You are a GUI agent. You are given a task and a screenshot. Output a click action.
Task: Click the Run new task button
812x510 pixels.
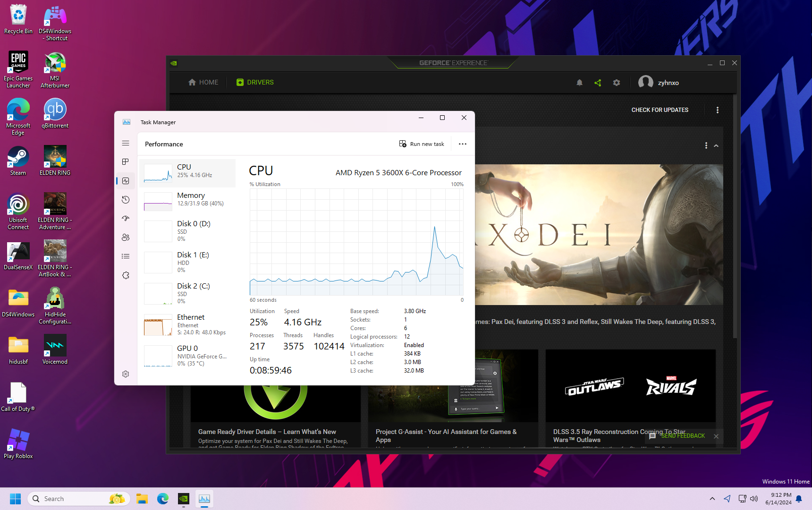(x=422, y=144)
